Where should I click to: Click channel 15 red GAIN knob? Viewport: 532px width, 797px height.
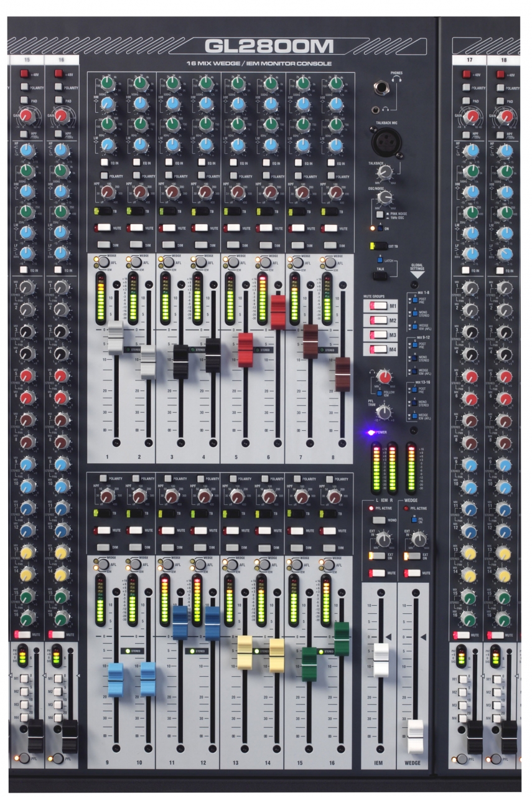[x=27, y=116]
